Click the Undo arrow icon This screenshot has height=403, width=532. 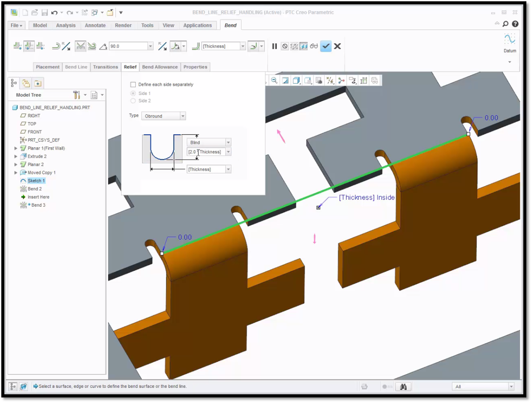pos(54,12)
